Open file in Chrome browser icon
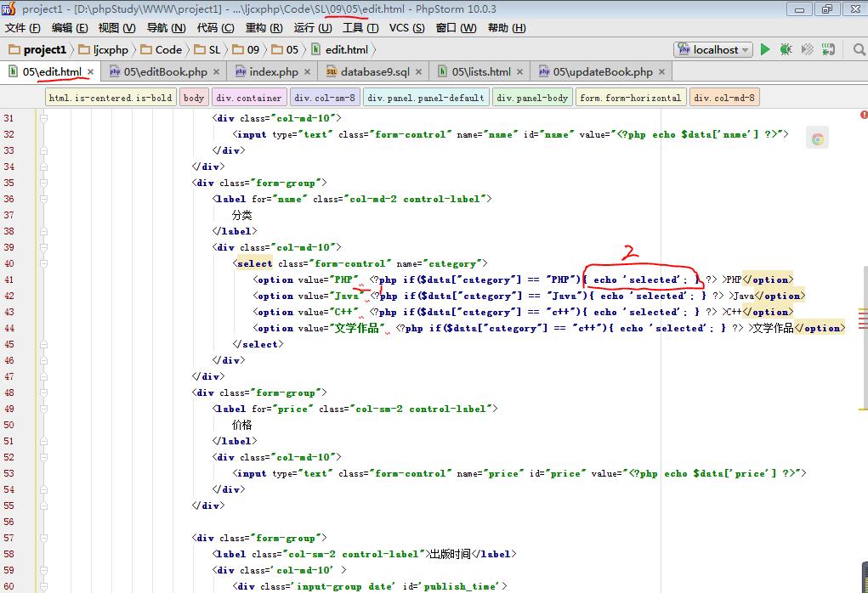Viewport: 868px width, 593px height. (x=818, y=139)
